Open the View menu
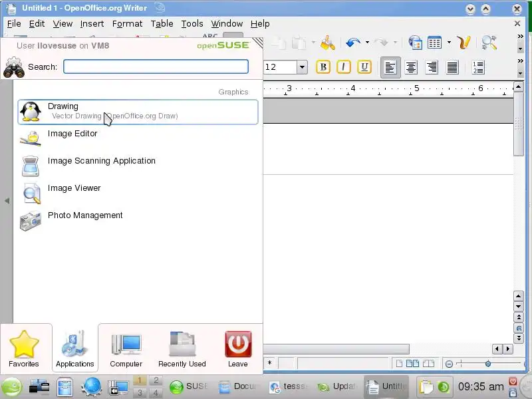This screenshot has width=532, height=399. tap(63, 24)
